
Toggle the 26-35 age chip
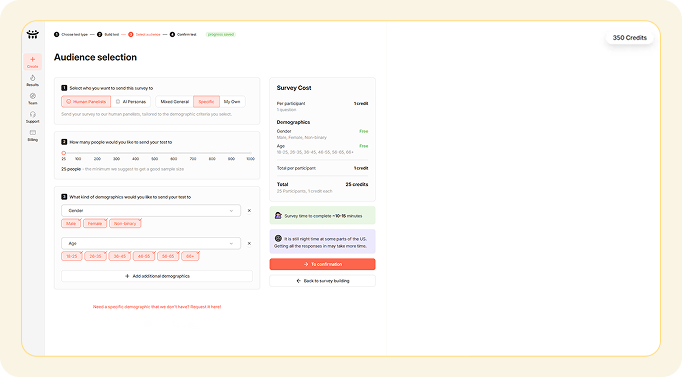click(x=95, y=257)
